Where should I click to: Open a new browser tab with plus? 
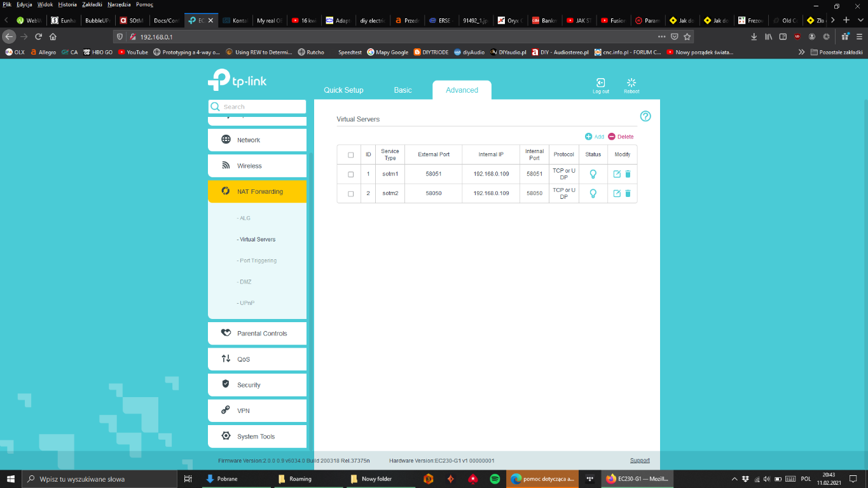coord(846,20)
